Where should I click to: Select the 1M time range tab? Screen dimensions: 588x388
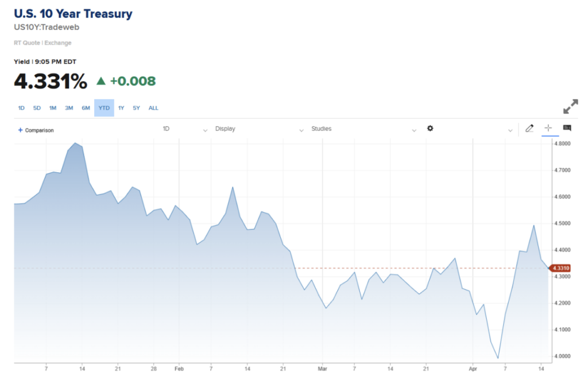click(52, 108)
